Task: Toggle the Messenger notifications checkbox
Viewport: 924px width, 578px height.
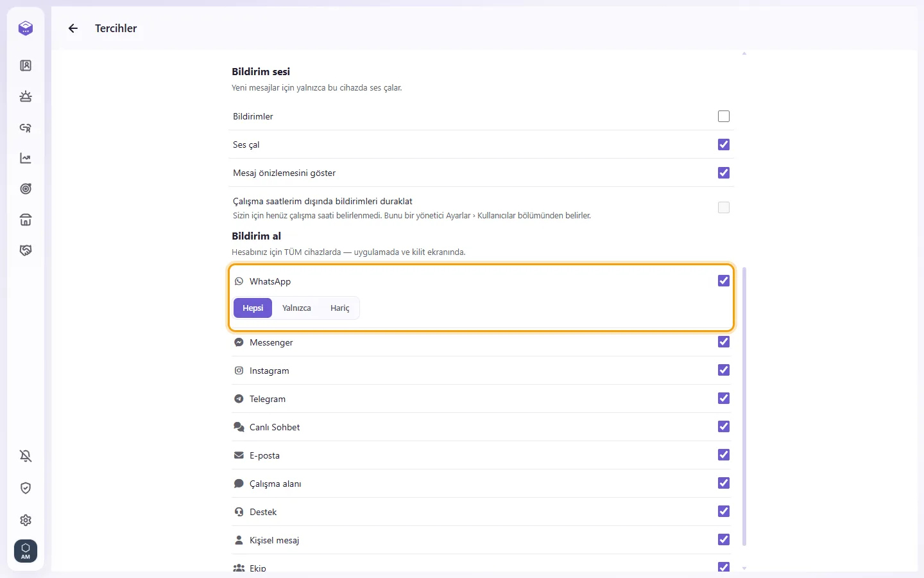Action: pyautogui.click(x=724, y=342)
